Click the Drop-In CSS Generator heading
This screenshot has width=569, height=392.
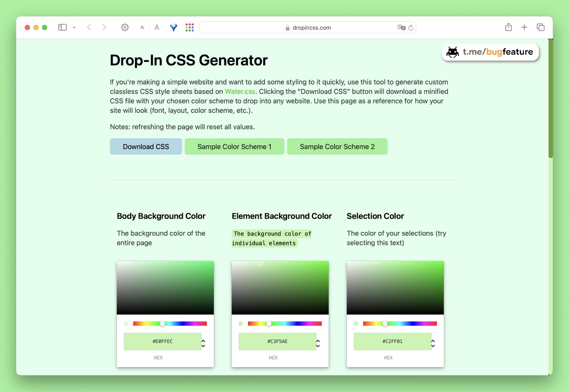(x=189, y=60)
